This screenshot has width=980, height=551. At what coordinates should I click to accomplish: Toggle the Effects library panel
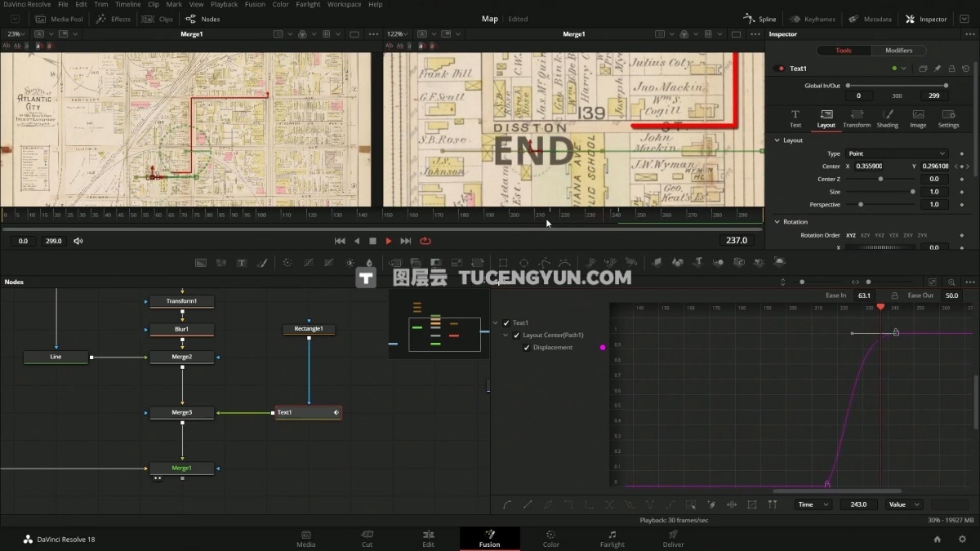114,19
